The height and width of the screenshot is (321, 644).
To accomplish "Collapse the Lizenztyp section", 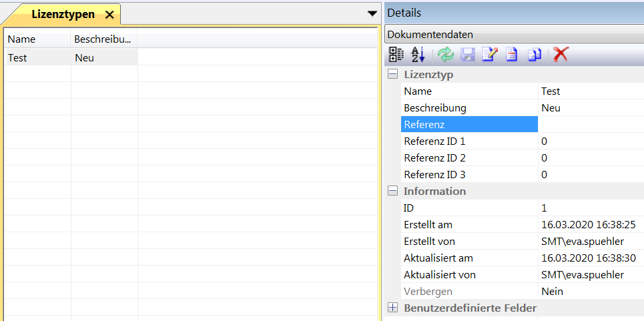I will [393, 75].
